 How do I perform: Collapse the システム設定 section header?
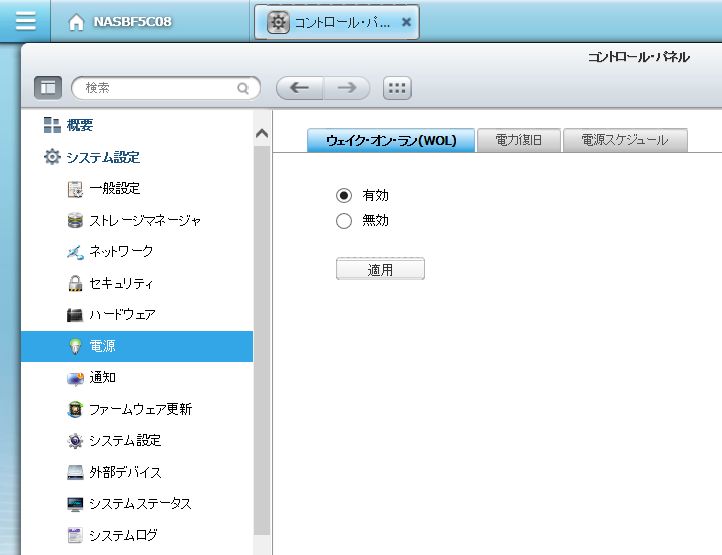pos(103,158)
